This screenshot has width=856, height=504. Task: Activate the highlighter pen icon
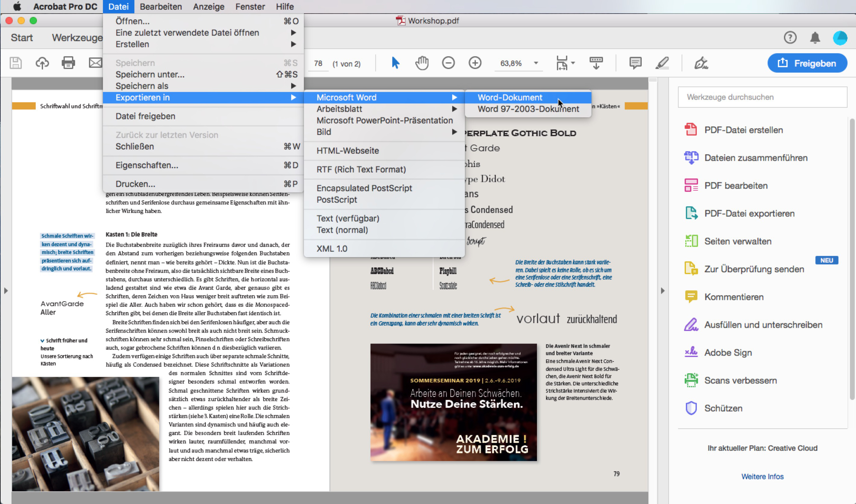tap(662, 63)
